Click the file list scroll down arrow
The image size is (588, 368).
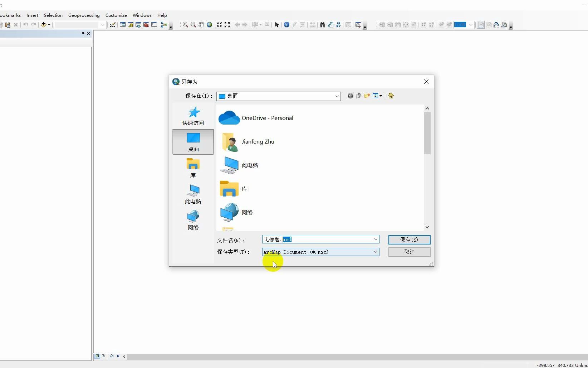coord(427,227)
